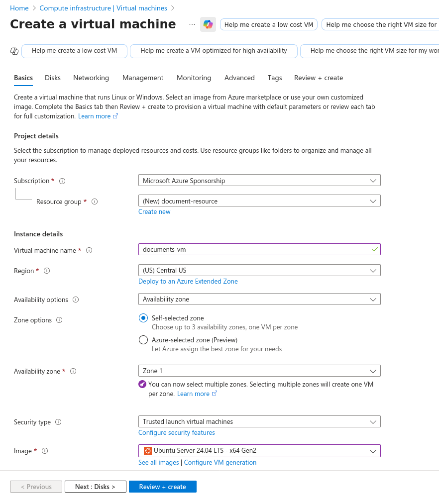Click Image info icon
Screen dimensions: 439x504
pyautogui.click(x=45, y=451)
